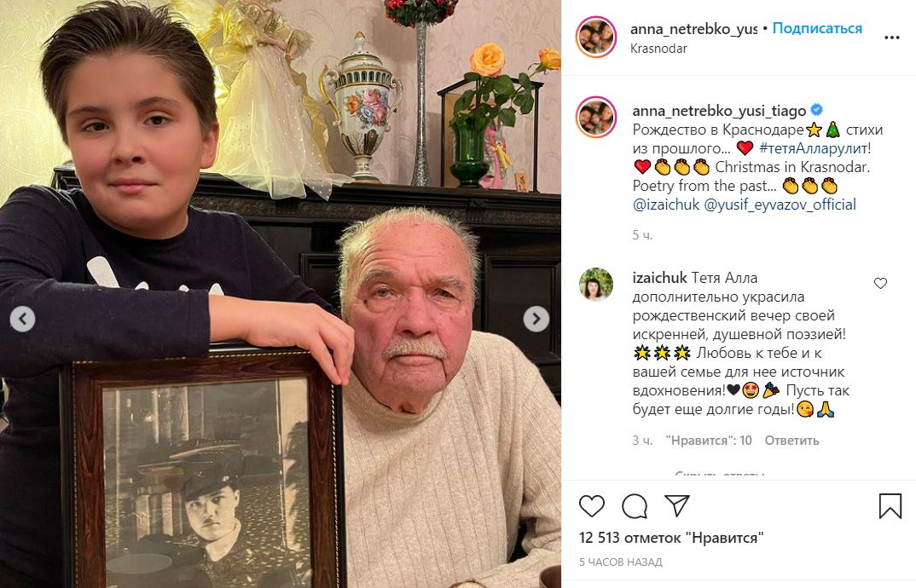Open the #тетяАлларулит hashtag
Screen dimensions: 916x588
point(813,148)
